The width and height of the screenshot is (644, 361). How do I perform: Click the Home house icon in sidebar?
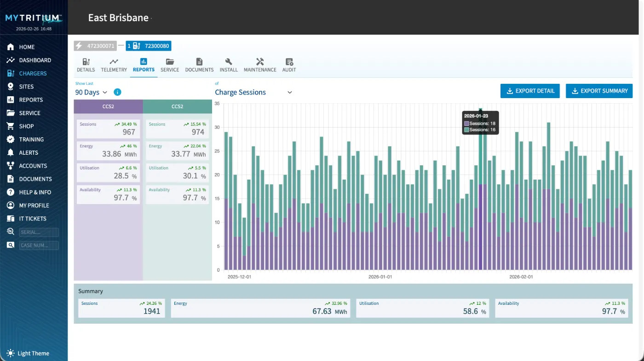[x=11, y=47]
